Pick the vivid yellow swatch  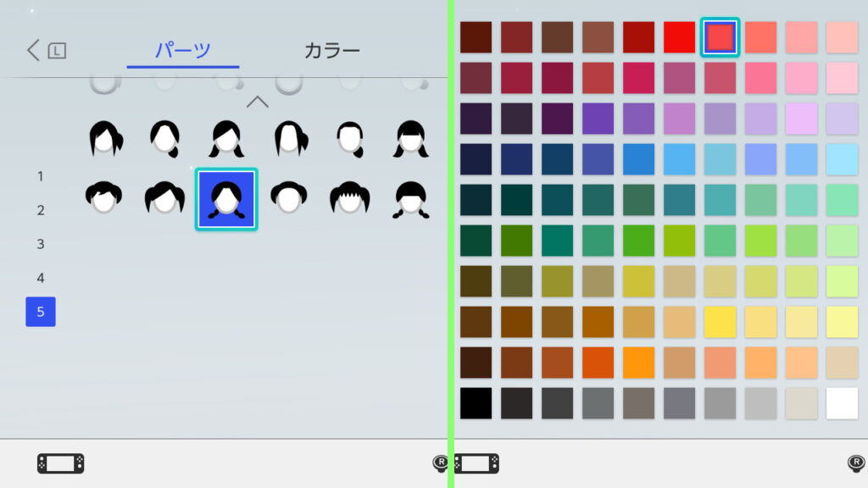(x=721, y=322)
